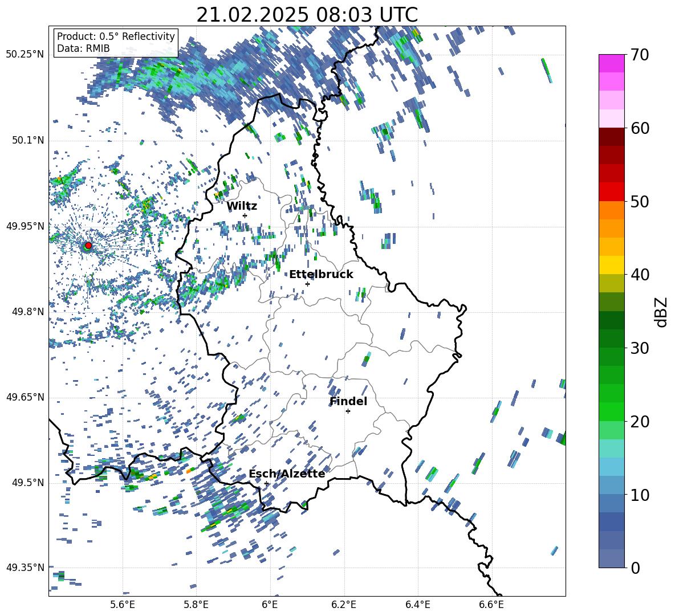675x616 pixels.
Task: Click the 5.6°E longitude label
Action: [123, 605]
